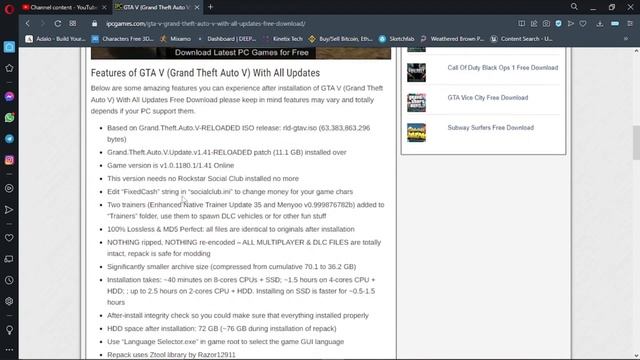The image size is (640, 360).
Task: Click the Features of GTA V heading
Action: pyautogui.click(x=205, y=73)
